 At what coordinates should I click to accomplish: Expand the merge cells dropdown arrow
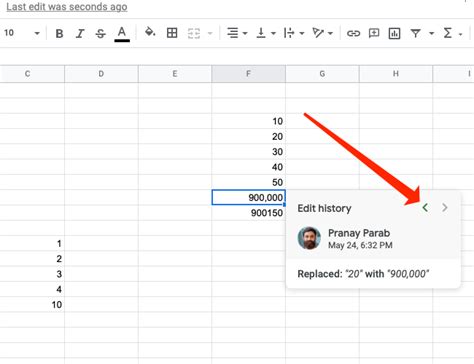pos(210,33)
